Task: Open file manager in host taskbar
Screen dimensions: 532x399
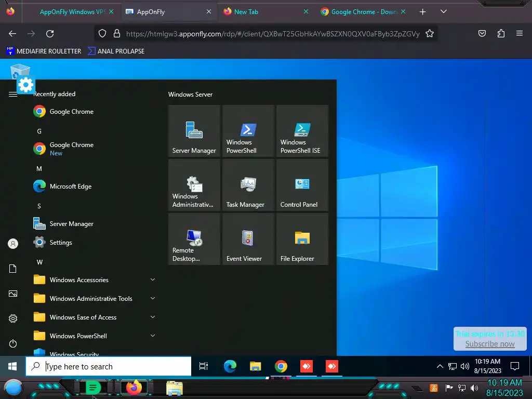Action: click(x=175, y=388)
